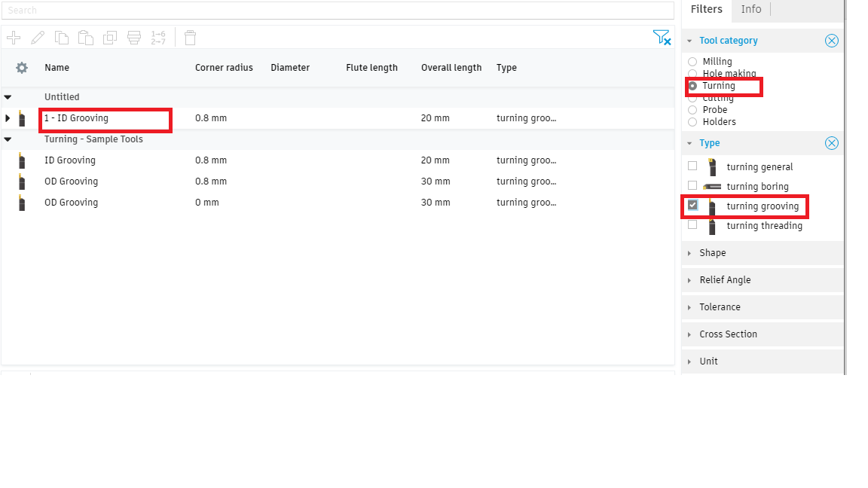
Task: Click the tool icon of the 0 mm OD Grooving row
Action: [x=22, y=203]
